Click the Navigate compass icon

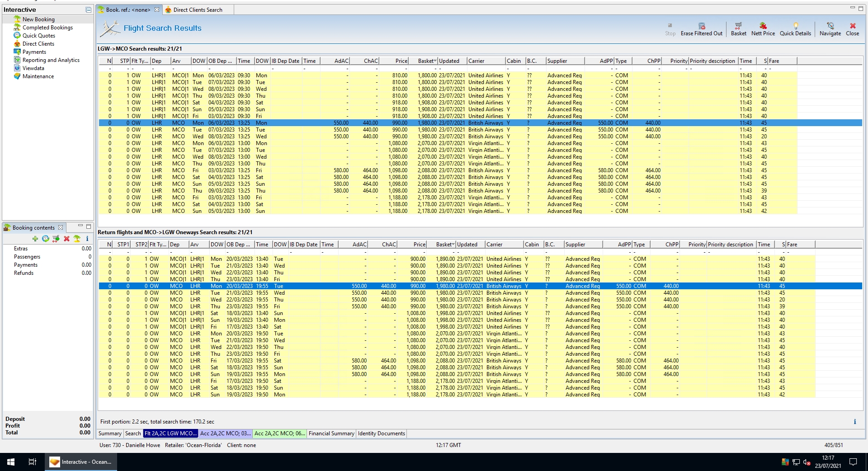click(830, 26)
